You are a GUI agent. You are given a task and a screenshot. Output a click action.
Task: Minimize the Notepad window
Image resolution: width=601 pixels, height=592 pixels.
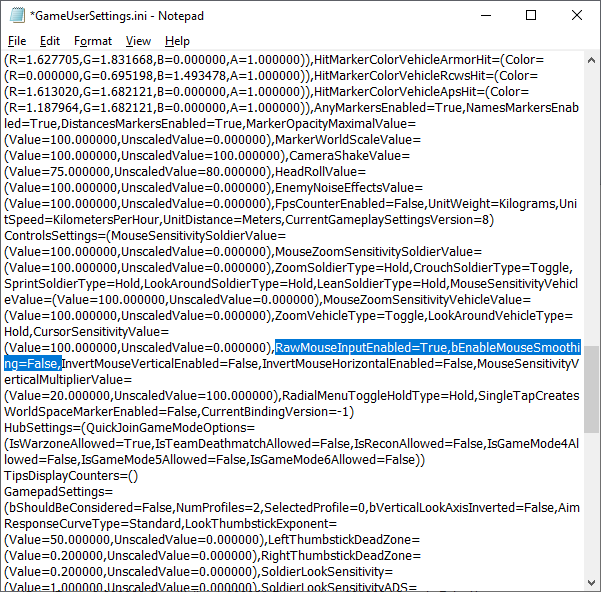(x=485, y=15)
